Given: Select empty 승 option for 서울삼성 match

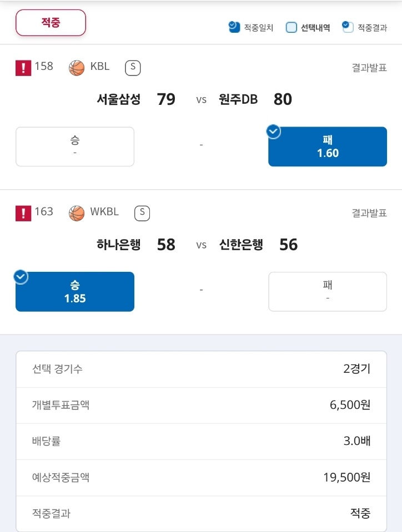Looking at the screenshot, I should 75,146.
